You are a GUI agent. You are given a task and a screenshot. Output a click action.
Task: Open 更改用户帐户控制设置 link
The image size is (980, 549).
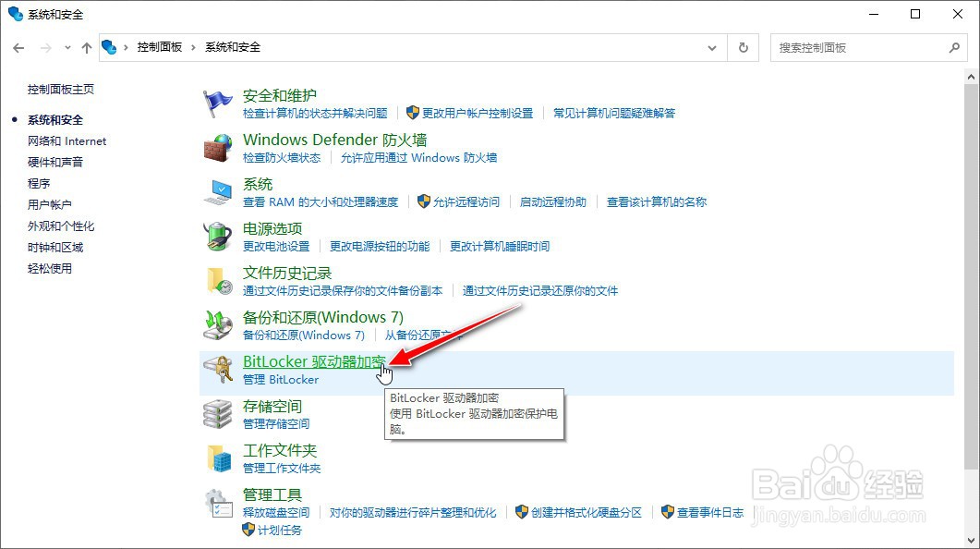pyautogui.click(x=478, y=113)
